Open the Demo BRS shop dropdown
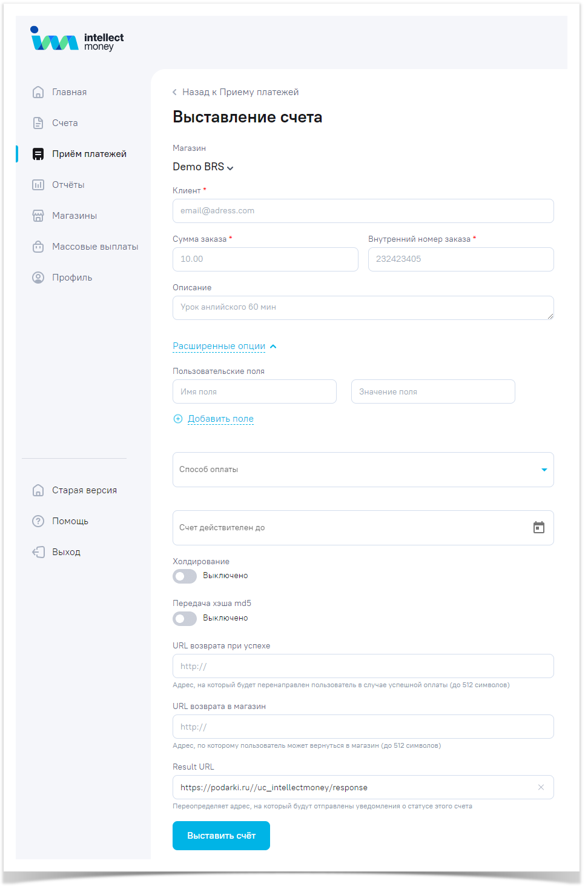The image size is (588, 889). (203, 167)
